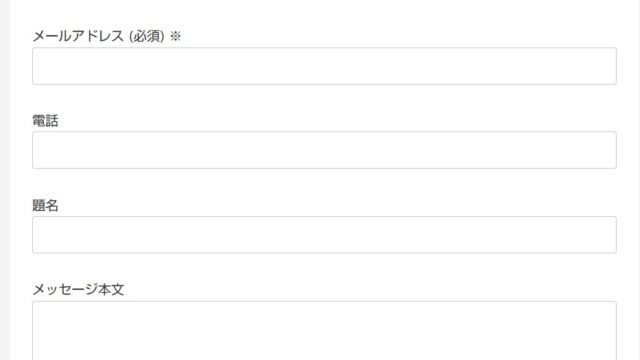Activate the phone number field under 電話
This screenshot has height=360, width=640.
point(324,150)
